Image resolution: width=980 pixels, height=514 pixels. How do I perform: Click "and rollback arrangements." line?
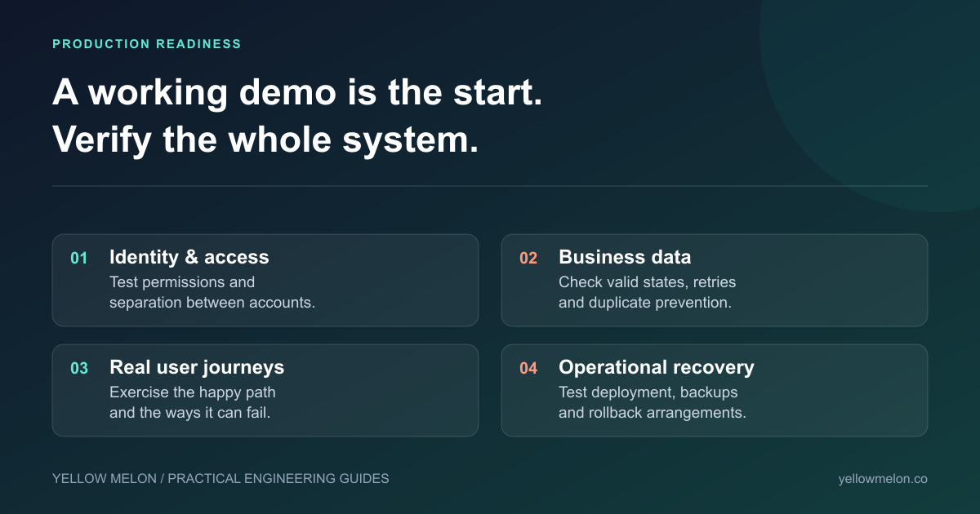pos(653,412)
